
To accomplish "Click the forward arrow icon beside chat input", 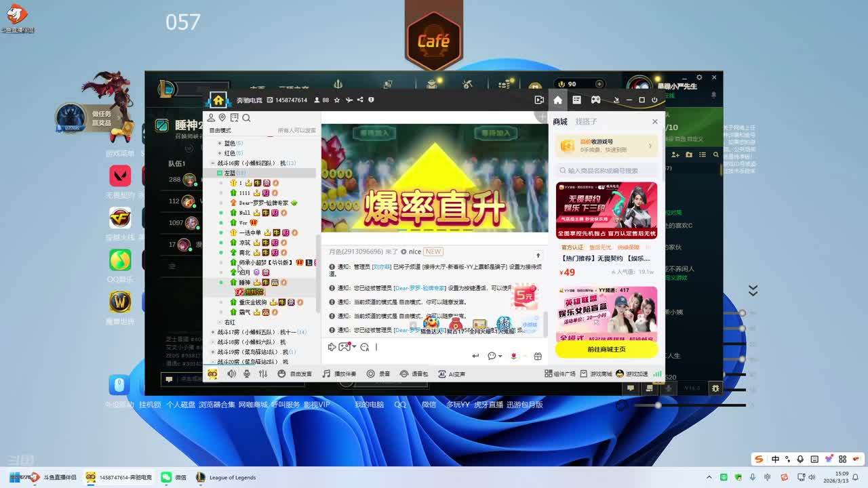I will click(332, 347).
